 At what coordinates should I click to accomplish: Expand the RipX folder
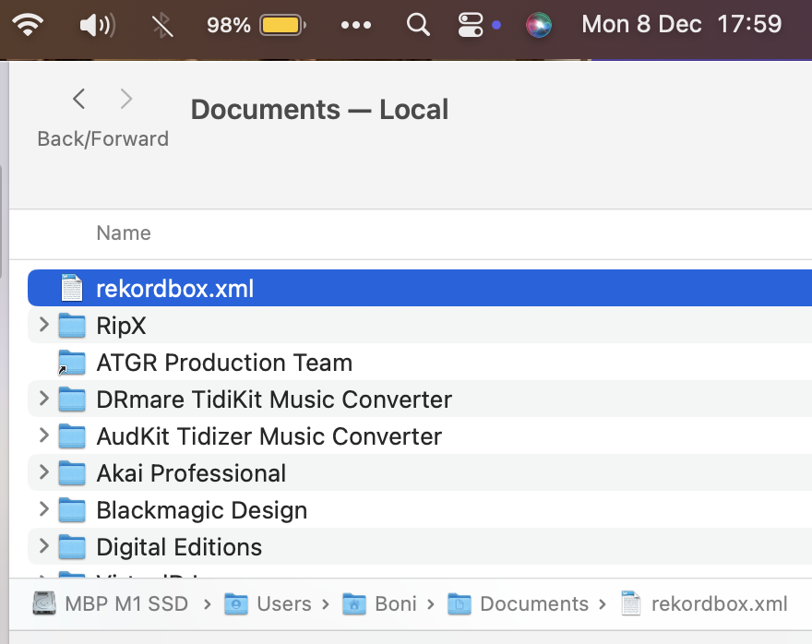(42, 325)
